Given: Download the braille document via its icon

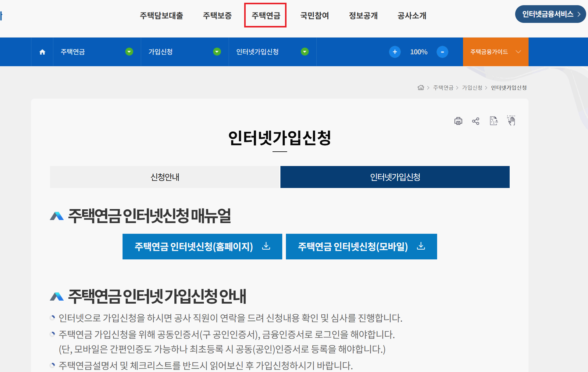Looking at the screenshot, I should point(494,121).
